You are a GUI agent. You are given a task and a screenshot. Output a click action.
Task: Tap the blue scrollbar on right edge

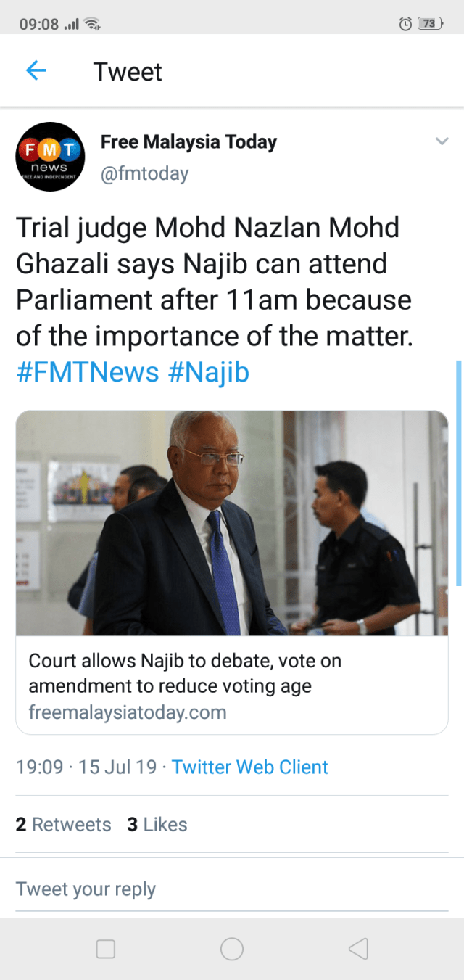tap(458, 472)
